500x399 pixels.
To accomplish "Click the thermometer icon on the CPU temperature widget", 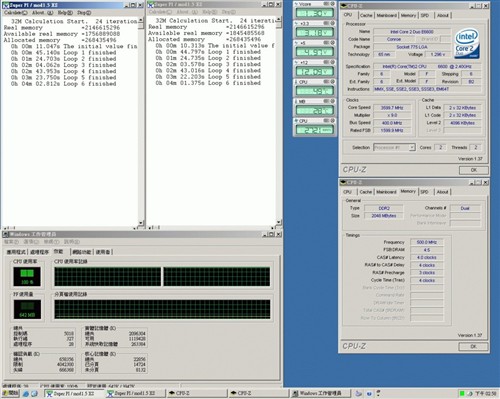I will [x=296, y=82].
